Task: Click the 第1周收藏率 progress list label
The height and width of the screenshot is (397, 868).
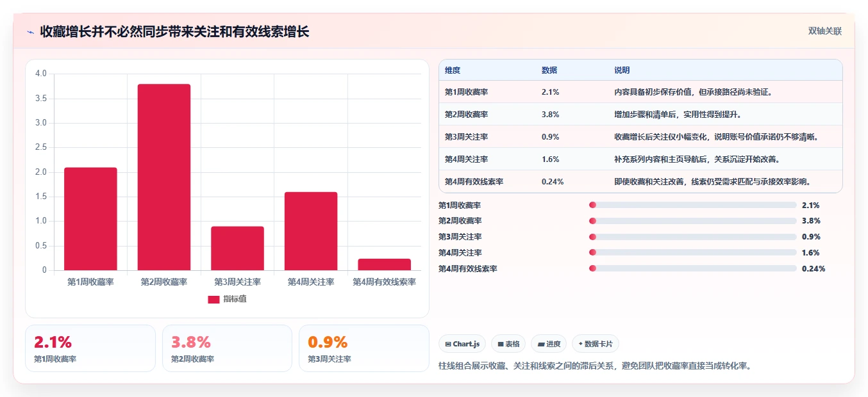Action: (460, 206)
